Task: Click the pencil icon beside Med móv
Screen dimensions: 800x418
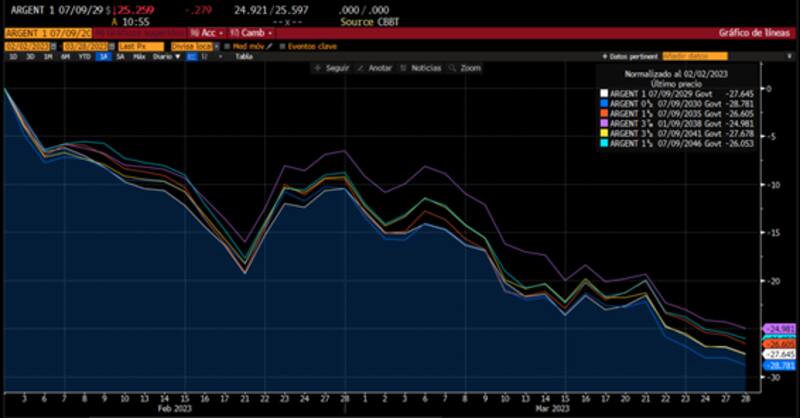Action: tap(271, 45)
